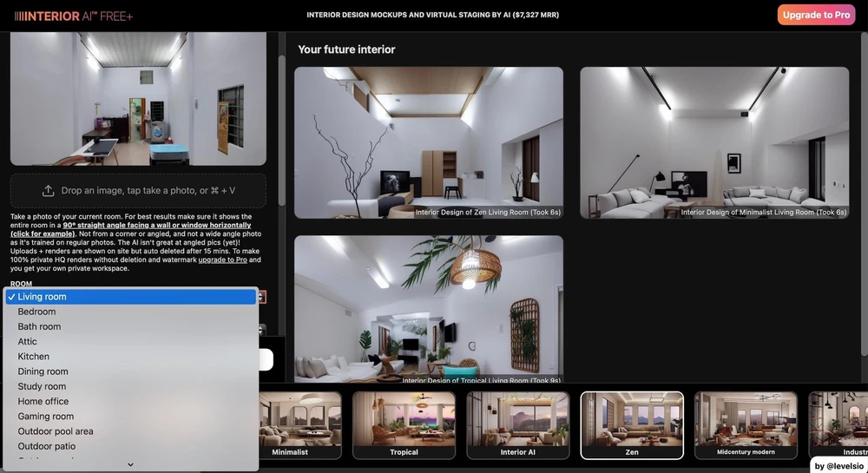Click the 'by @levelsio' badge
Screen dimensions: 868x473
click(838, 465)
